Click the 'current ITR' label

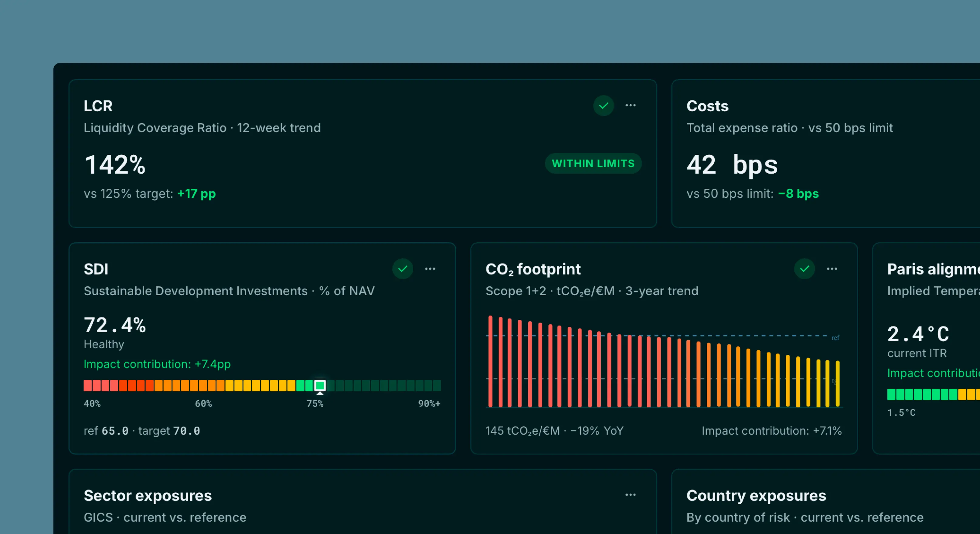[917, 353]
